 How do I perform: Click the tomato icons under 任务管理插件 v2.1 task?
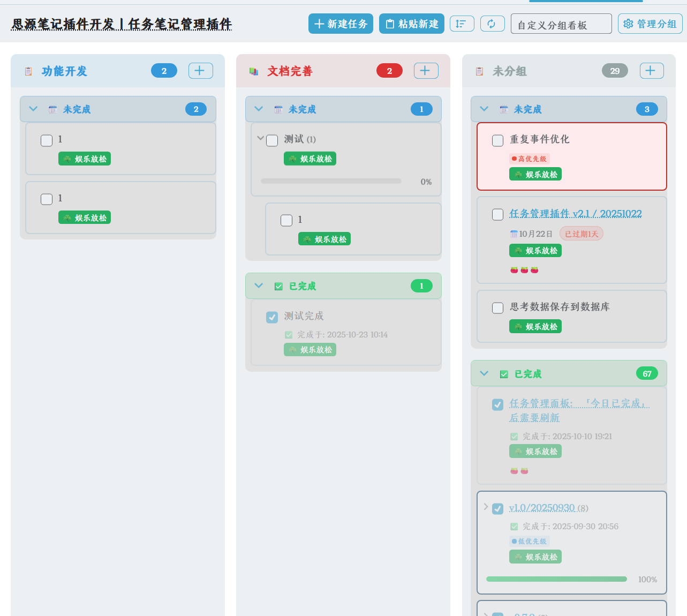click(x=524, y=270)
